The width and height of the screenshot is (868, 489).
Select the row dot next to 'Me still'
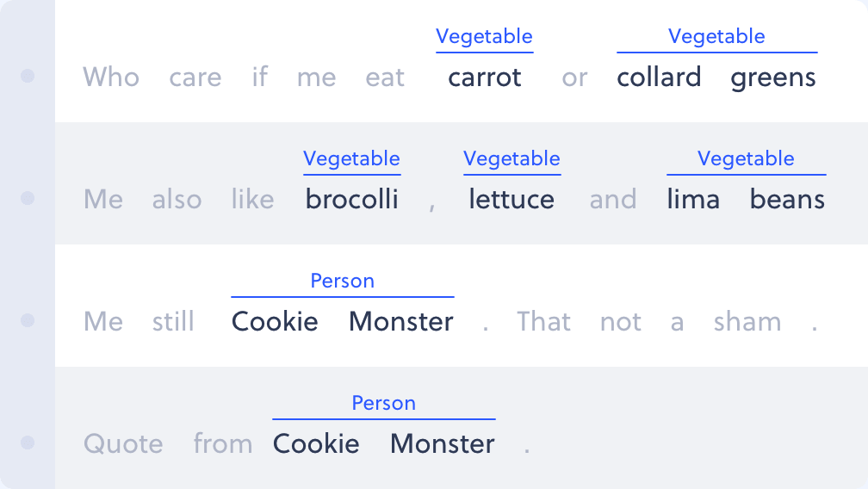pyautogui.click(x=28, y=320)
